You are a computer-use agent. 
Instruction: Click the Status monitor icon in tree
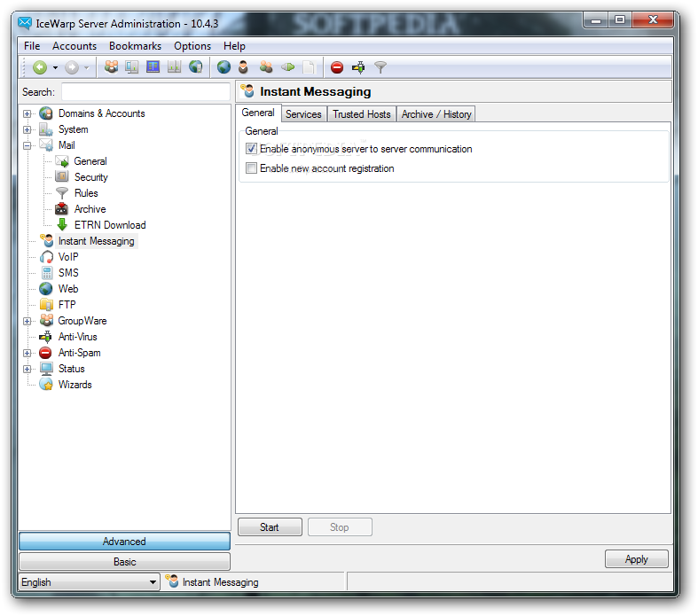pyautogui.click(x=46, y=369)
